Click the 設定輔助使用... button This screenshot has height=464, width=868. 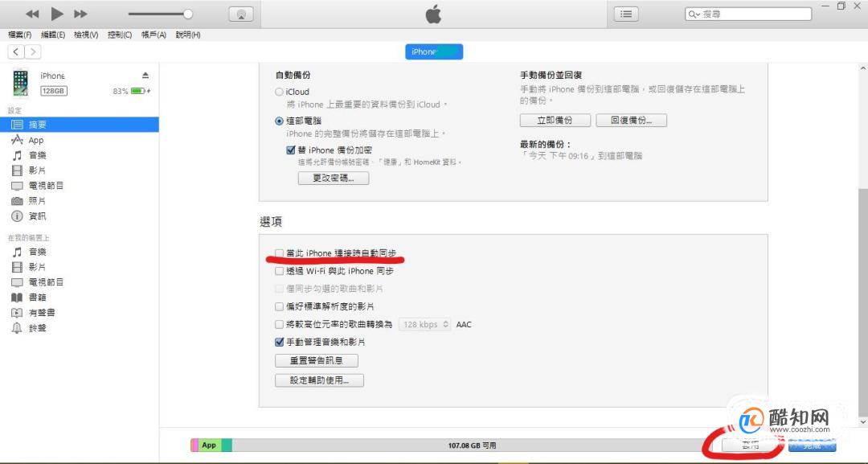(x=319, y=380)
